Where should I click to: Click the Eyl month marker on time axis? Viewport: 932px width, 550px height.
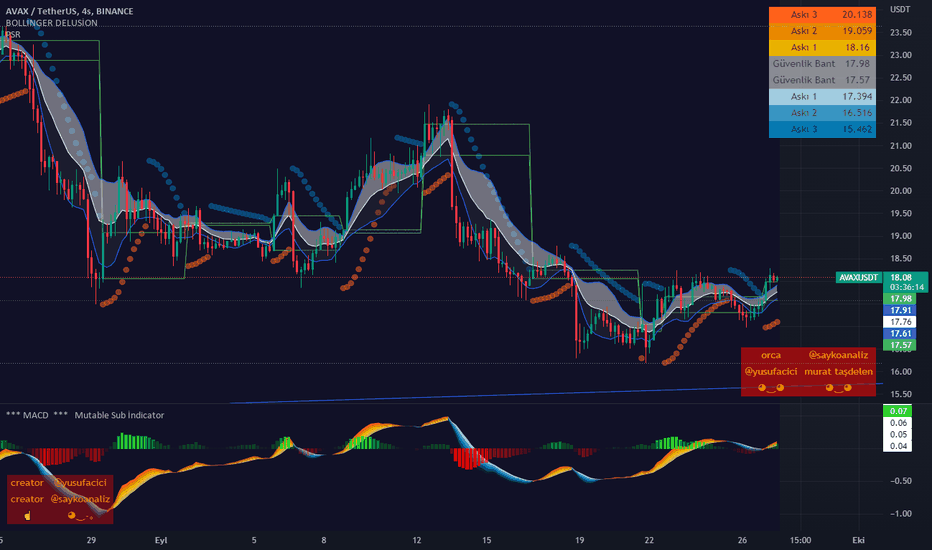(160, 537)
